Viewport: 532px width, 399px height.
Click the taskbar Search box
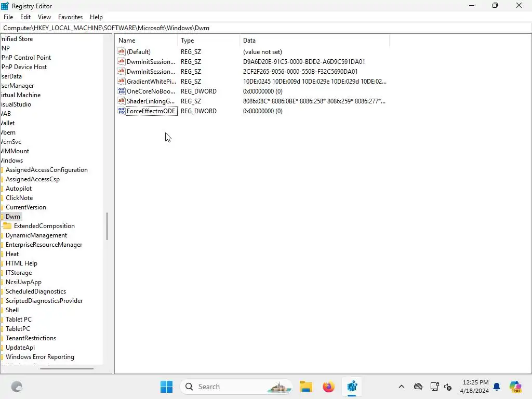click(236, 387)
